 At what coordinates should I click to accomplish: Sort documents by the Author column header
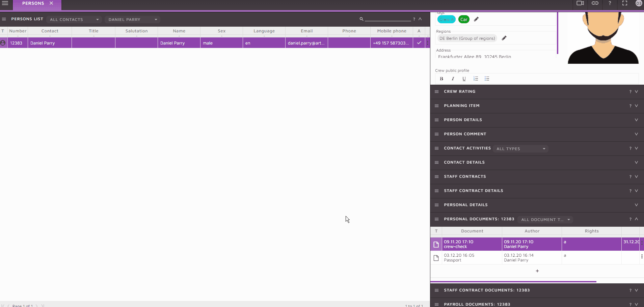coord(532,231)
